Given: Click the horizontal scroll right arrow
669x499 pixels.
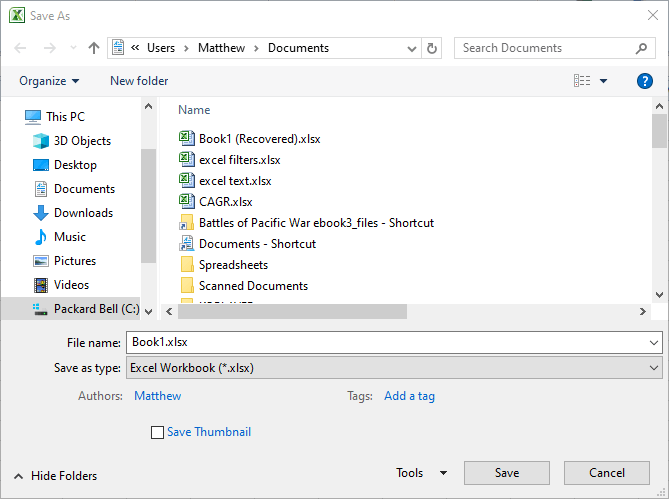Looking at the screenshot, I should (x=643, y=312).
